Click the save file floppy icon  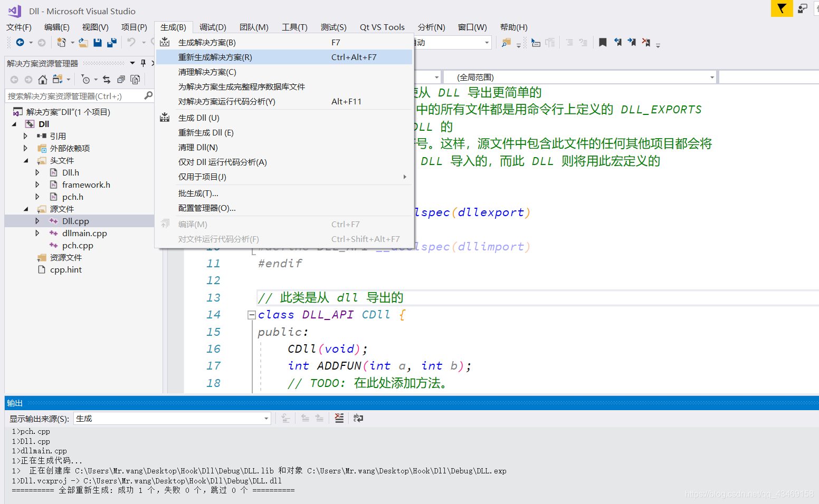[x=98, y=42]
